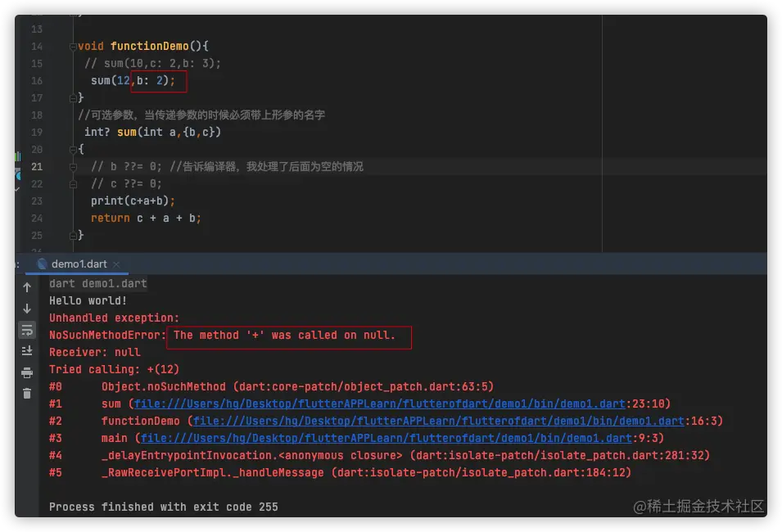Toggle the comment fold marker at line 21
The width and height of the screenshot is (782, 532).
click(73, 167)
